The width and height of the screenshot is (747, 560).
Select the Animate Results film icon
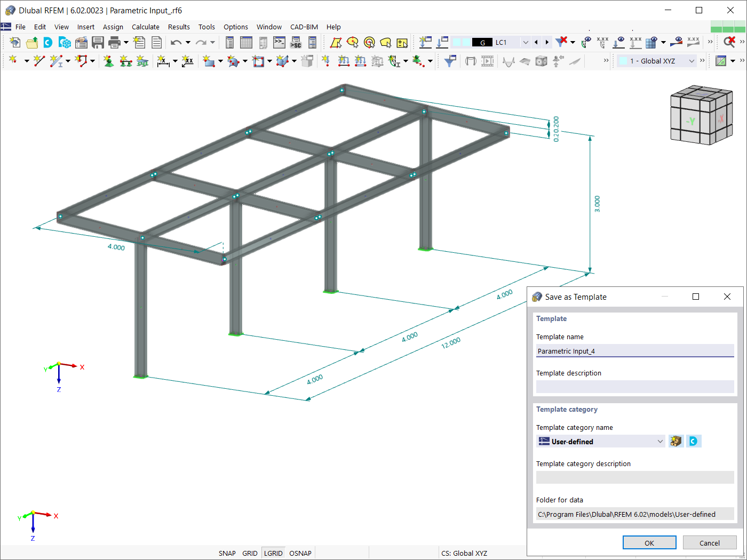[x=486, y=60]
